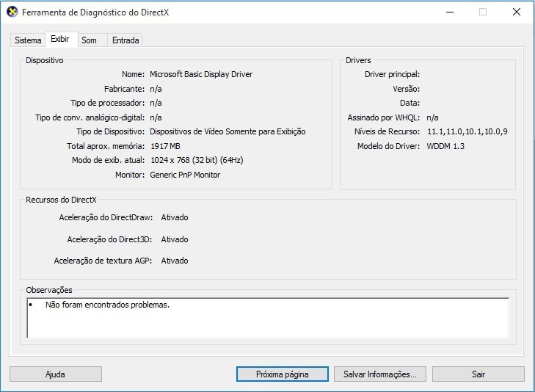Click the Data label in Drivers
The image size is (535, 392).
[410, 103]
